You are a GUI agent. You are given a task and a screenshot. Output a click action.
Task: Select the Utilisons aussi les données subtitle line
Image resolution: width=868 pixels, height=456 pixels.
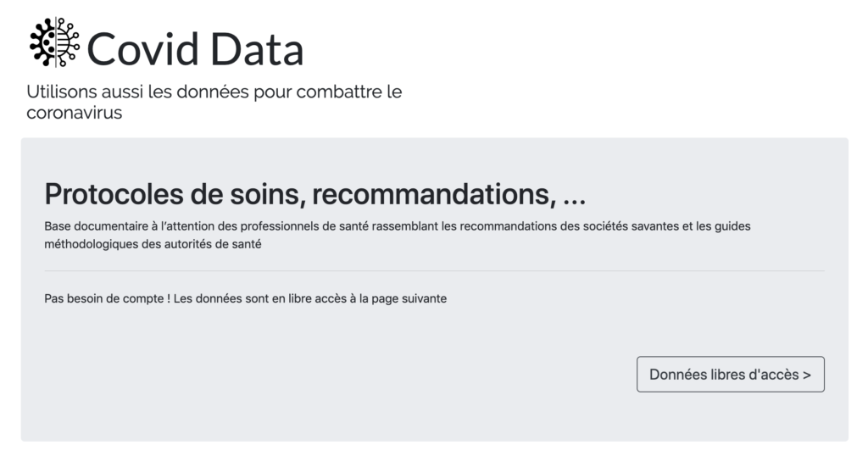(214, 92)
